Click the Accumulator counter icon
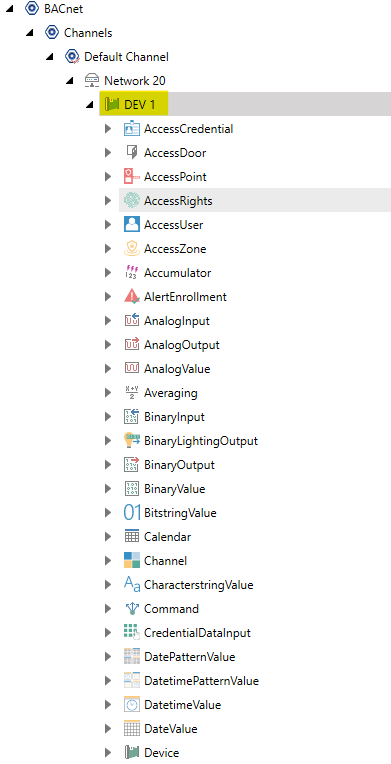 click(132, 273)
